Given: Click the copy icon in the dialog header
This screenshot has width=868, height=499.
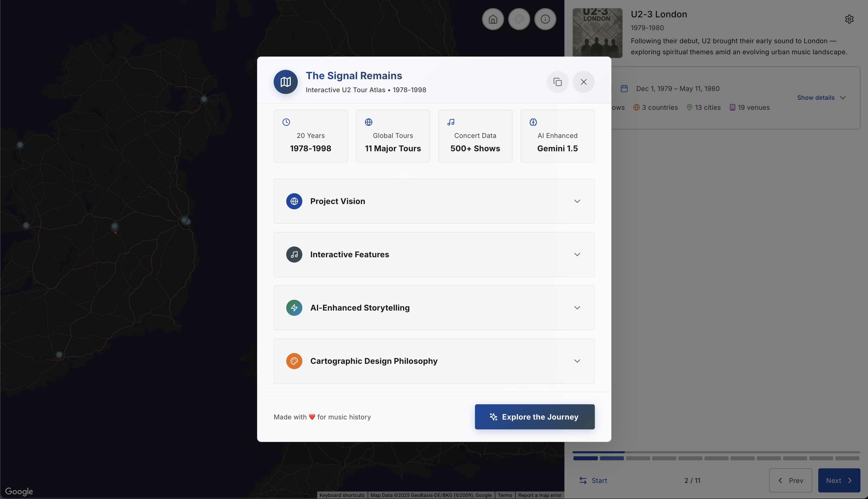Looking at the screenshot, I should (x=557, y=82).
